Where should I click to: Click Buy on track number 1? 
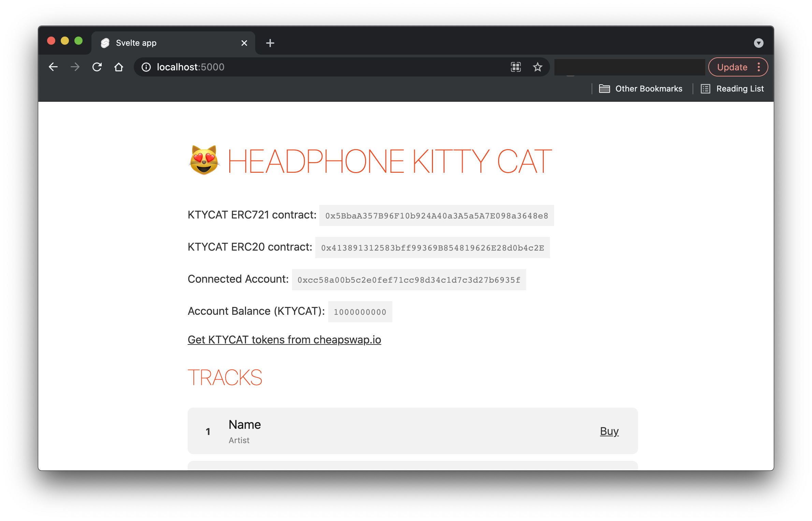click(609, 431)
